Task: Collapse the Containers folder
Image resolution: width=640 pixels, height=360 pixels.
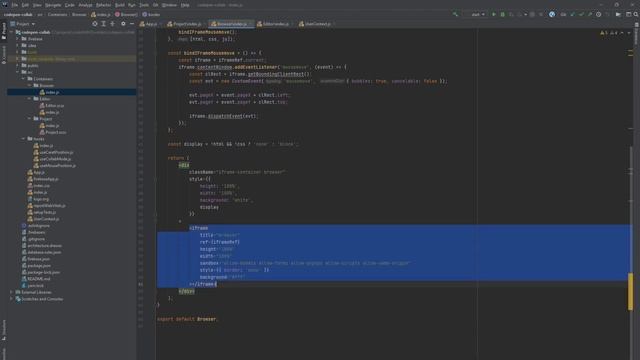Action: 23,79
